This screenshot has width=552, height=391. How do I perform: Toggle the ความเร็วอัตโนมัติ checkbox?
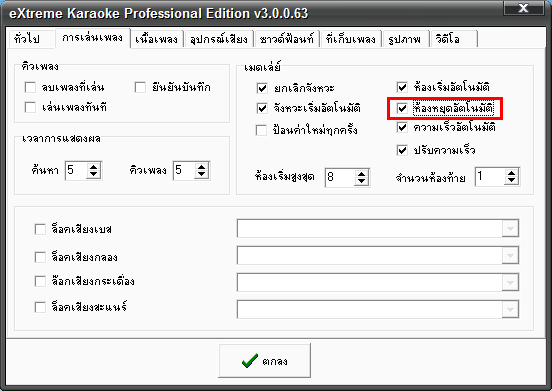coord(402,127)
